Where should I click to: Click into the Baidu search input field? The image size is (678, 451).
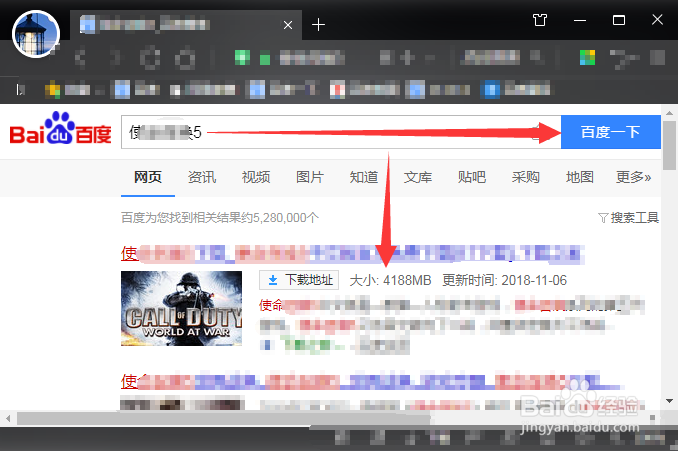click(341, 132)
